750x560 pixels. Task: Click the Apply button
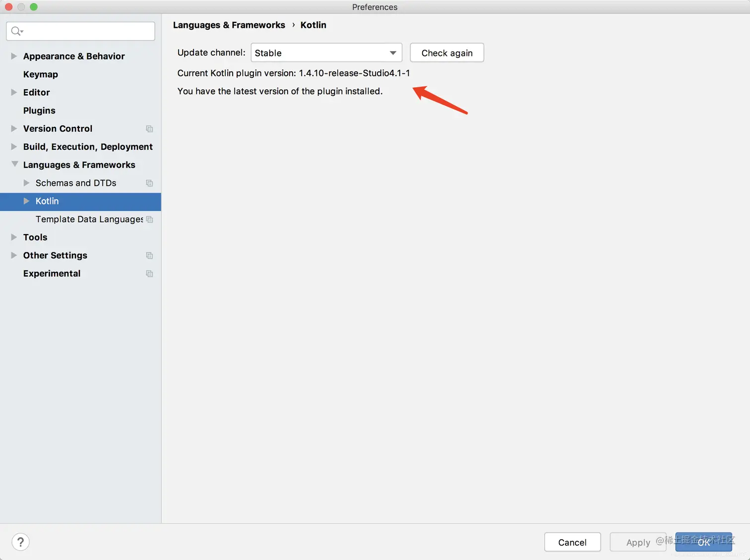tap(638, 542)
